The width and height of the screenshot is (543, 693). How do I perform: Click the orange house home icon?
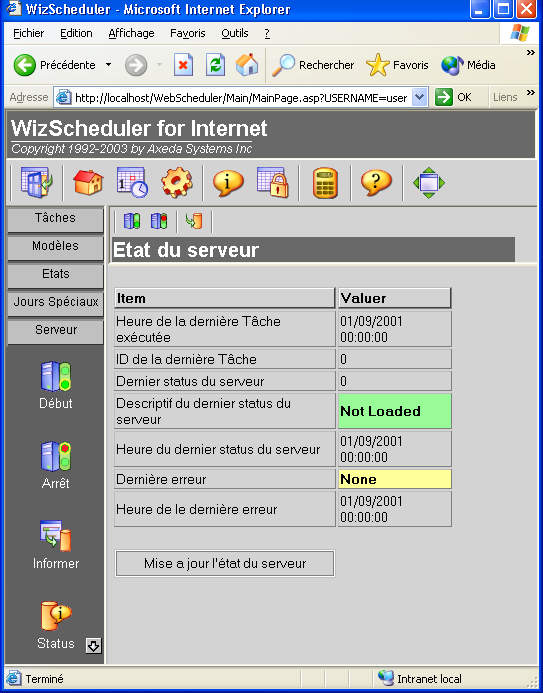pyautogui.click(x=88, y=182)
